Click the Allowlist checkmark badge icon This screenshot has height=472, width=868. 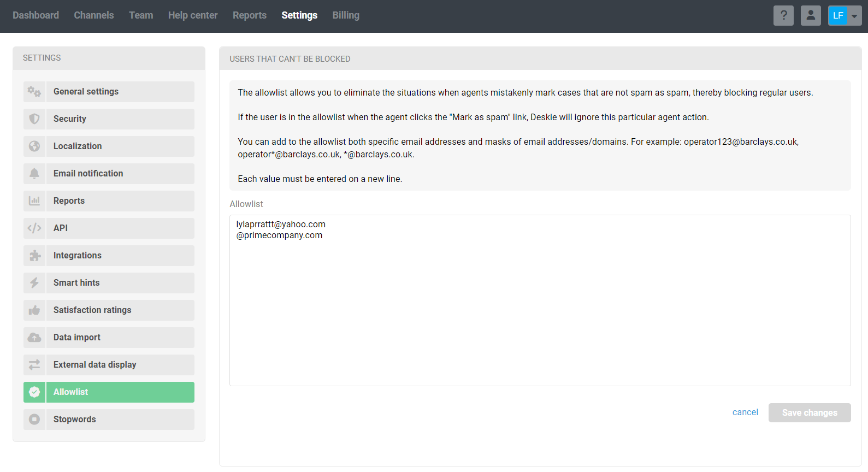tap(34, 392)
